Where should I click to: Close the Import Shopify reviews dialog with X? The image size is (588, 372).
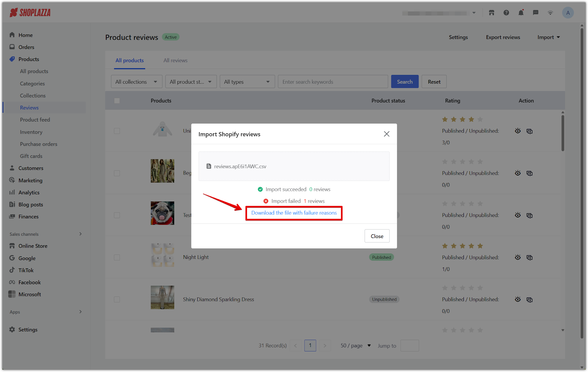click(x=387, y=134)
